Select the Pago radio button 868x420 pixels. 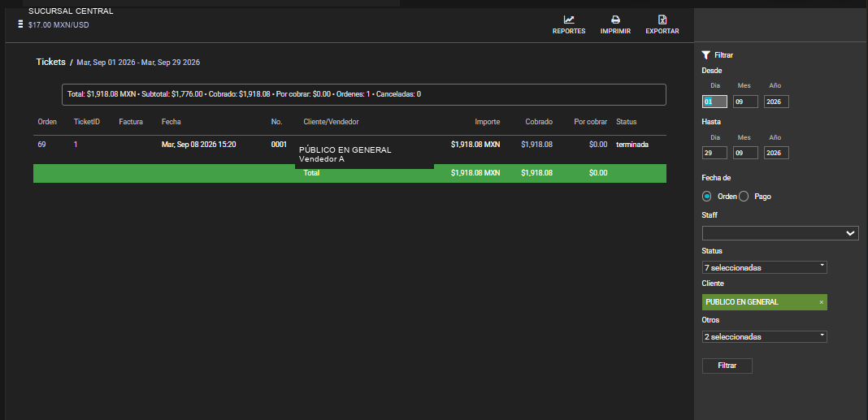(x=744, y=197)
